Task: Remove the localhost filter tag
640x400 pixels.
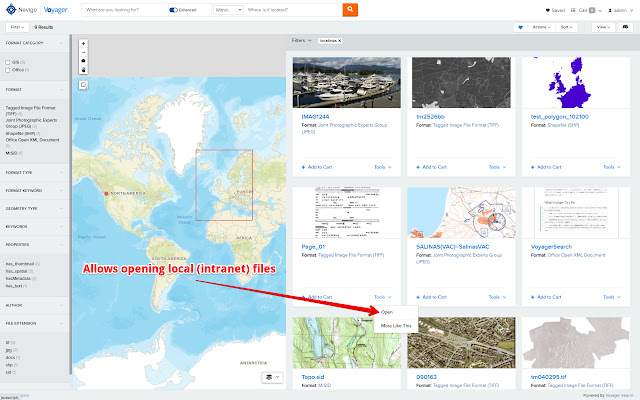Action: [339, 41]
